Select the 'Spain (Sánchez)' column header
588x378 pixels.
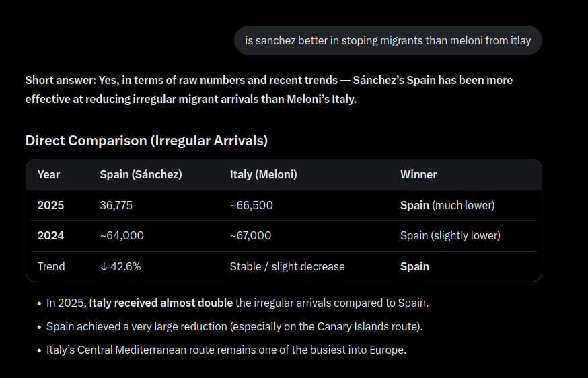pos(141,174)
